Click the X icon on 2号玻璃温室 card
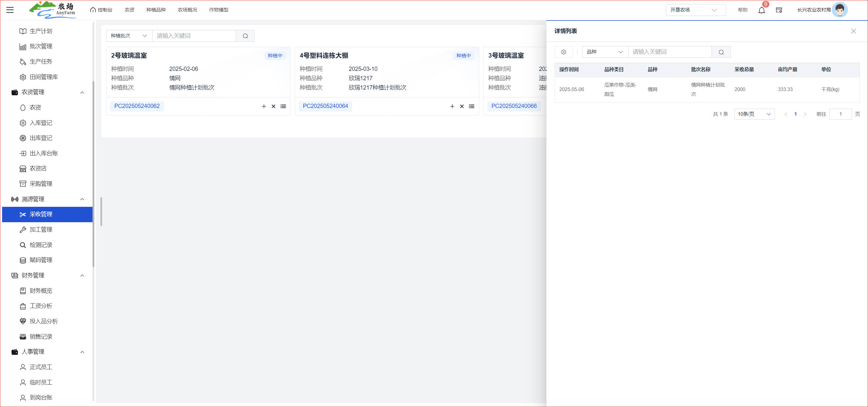The height and width of the screenshot is (407, 868). click(x=274, y=106)
